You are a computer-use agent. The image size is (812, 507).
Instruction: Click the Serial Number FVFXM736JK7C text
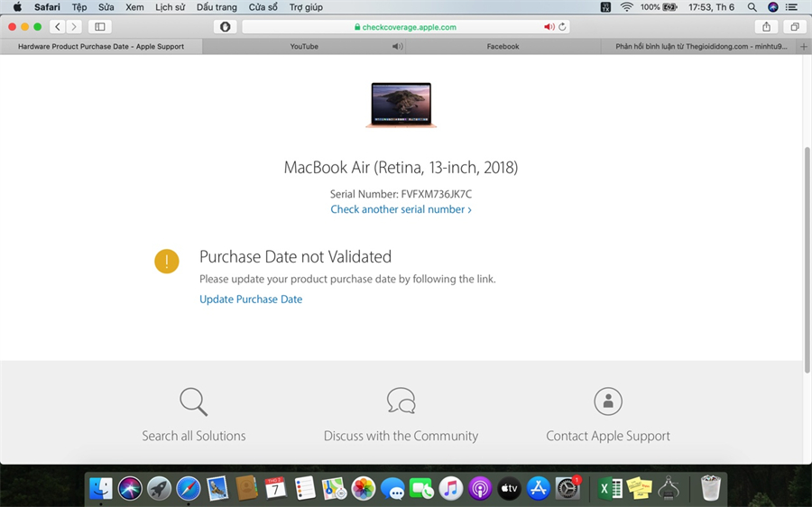tap(401, 194)
